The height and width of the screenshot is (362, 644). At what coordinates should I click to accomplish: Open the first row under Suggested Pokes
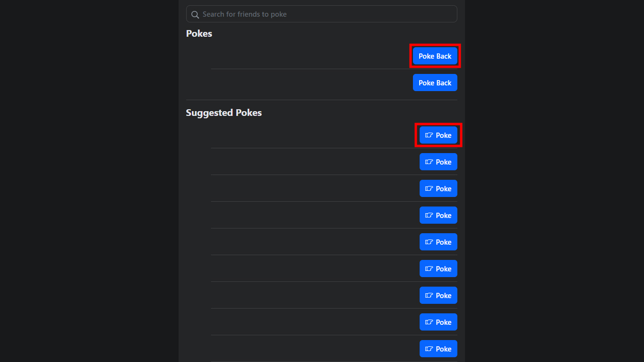pyautogui.click(x=306, y=135)
